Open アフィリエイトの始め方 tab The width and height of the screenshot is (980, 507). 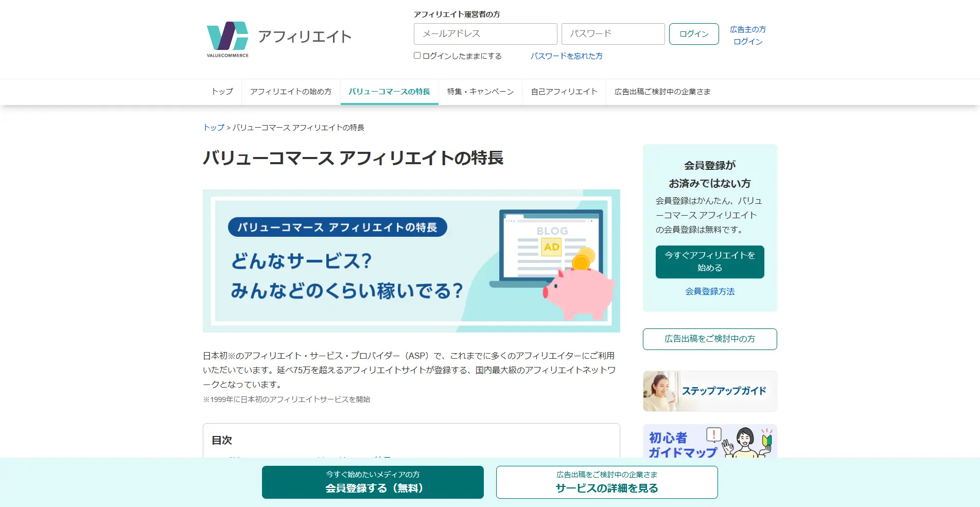[x=291, y=92]
